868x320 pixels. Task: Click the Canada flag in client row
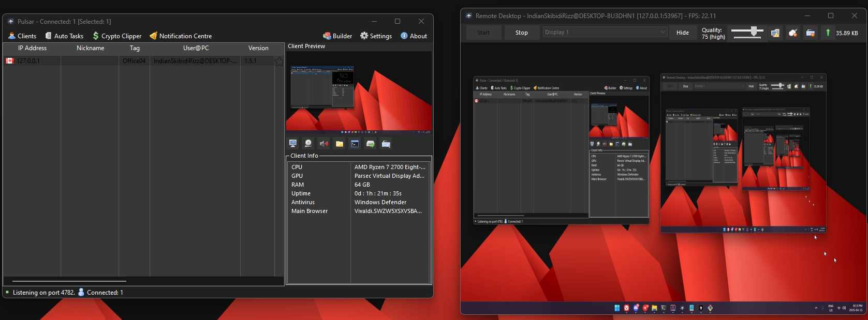[9, 61]
